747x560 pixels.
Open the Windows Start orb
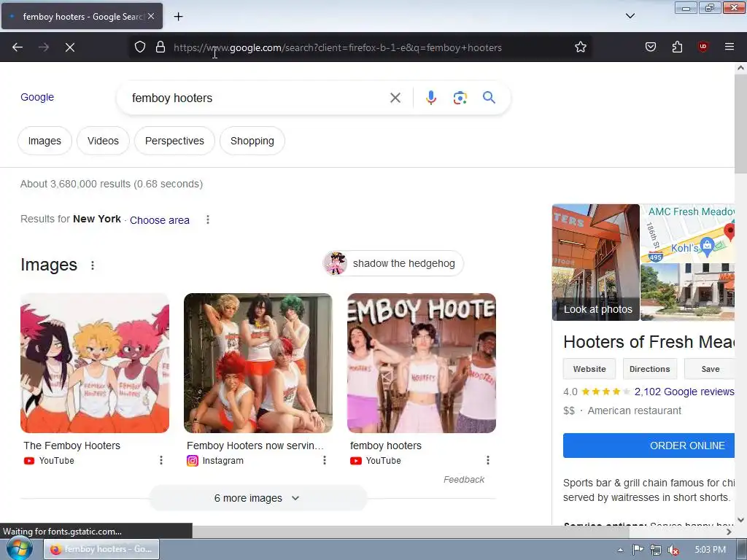(20, 549)
